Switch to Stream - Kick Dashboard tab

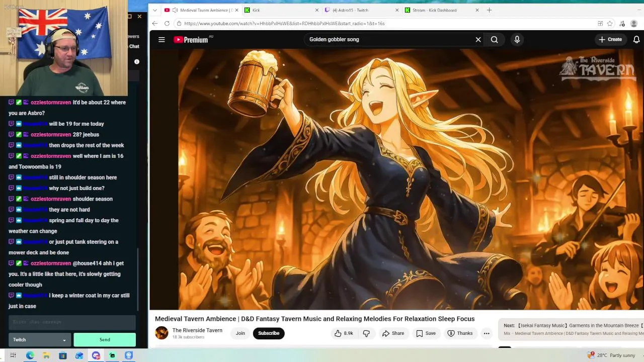tap(442, 10)
